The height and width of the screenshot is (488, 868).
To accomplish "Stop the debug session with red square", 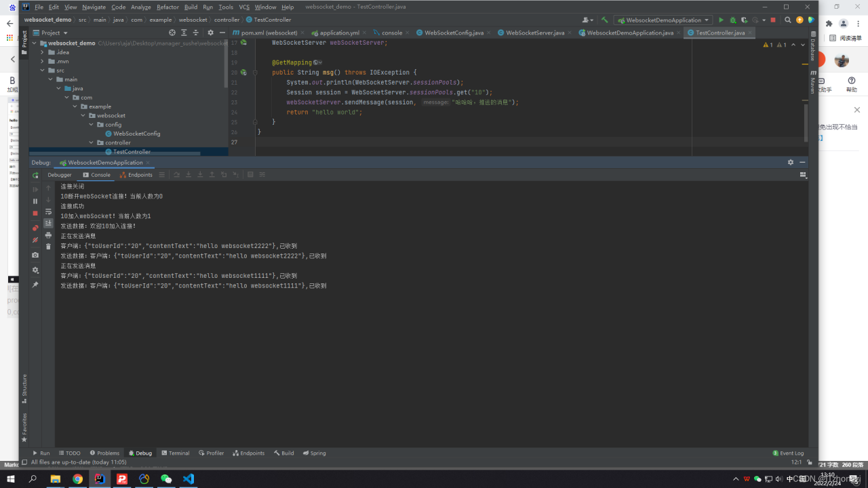I will tap(35, 213).
